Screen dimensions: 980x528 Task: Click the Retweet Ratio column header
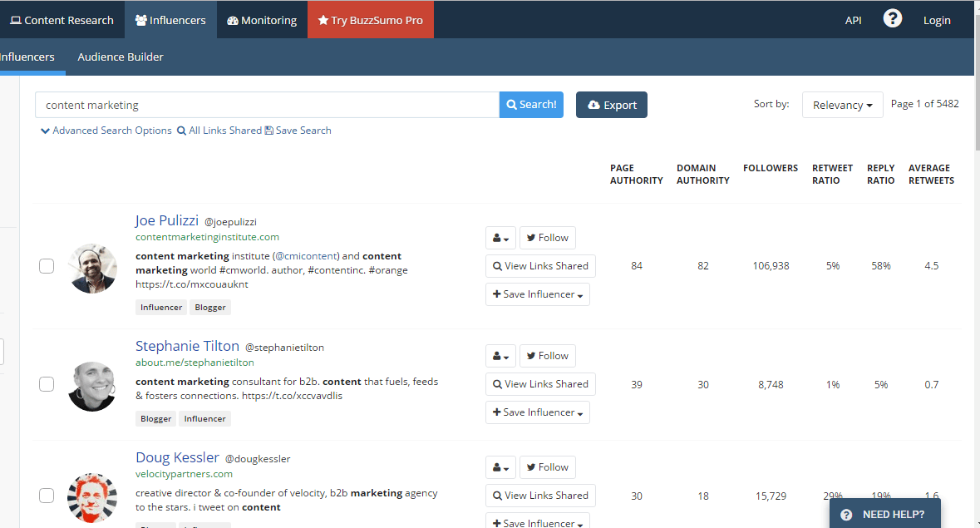coord(833,175)
